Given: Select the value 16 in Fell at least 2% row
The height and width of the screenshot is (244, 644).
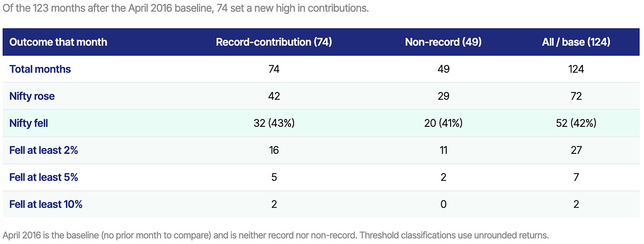Looking at the screenshot, I should point(274,150).
